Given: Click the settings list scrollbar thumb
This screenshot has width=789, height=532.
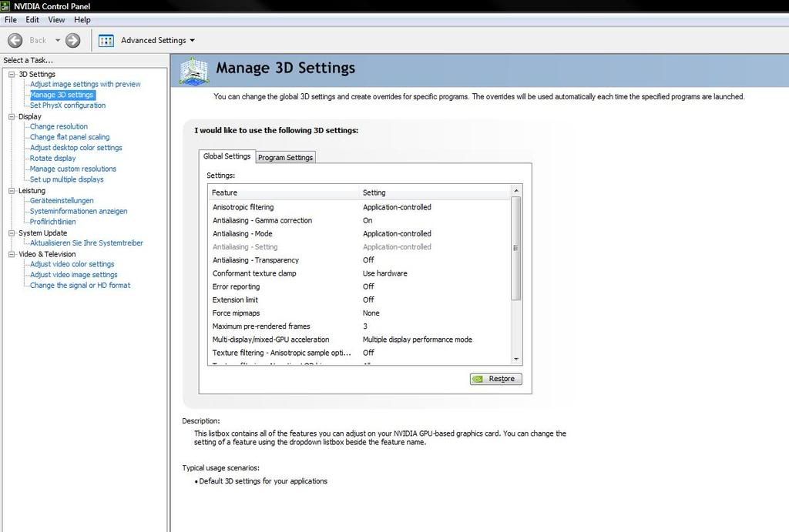Looking at the screenshot, I should coord(516,248).
